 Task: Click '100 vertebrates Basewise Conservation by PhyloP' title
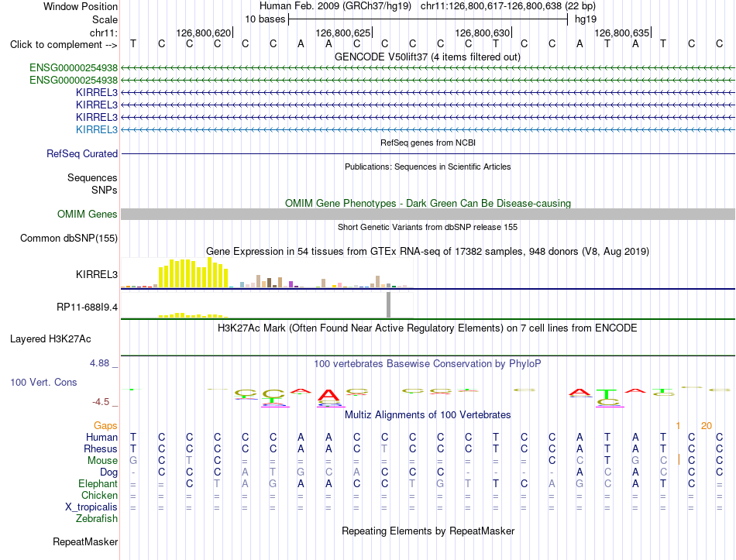(428, 364)
